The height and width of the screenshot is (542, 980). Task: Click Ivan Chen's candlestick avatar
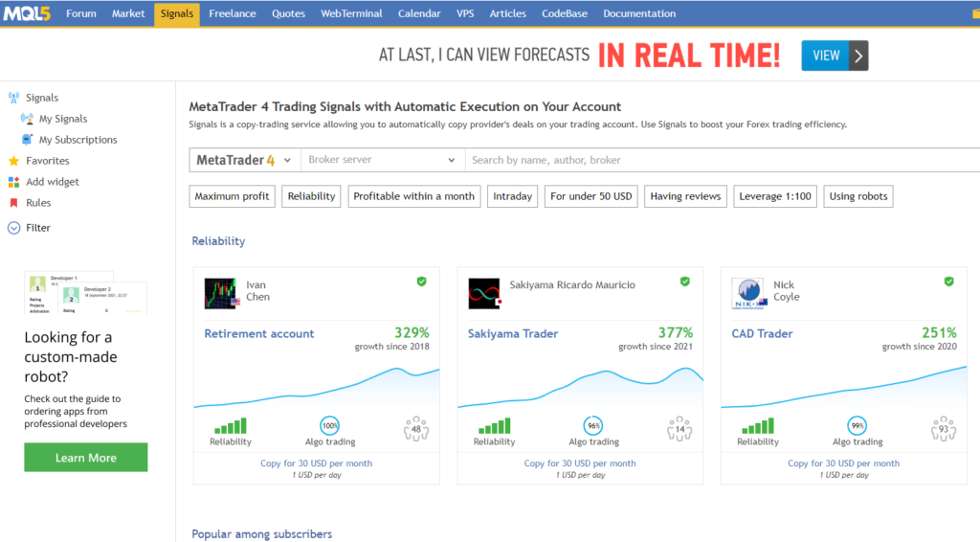click(221, 293)
